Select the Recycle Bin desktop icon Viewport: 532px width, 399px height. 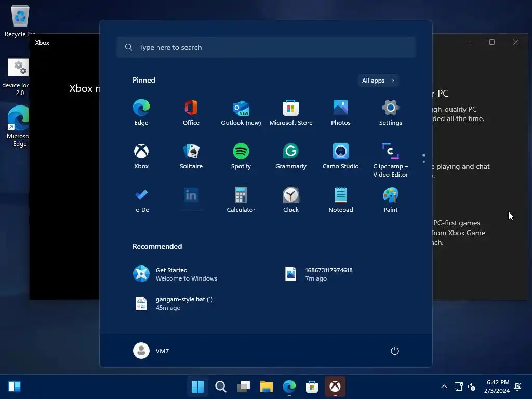coord(20,21)
